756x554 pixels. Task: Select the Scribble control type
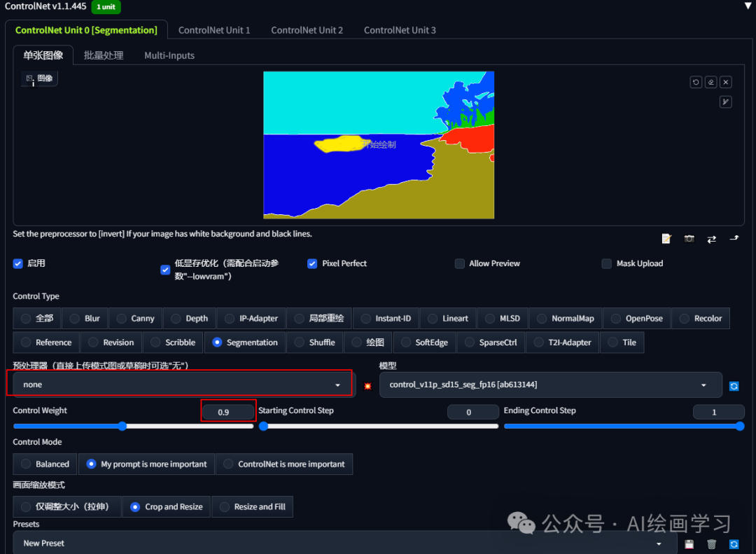(x=173, y=342)
